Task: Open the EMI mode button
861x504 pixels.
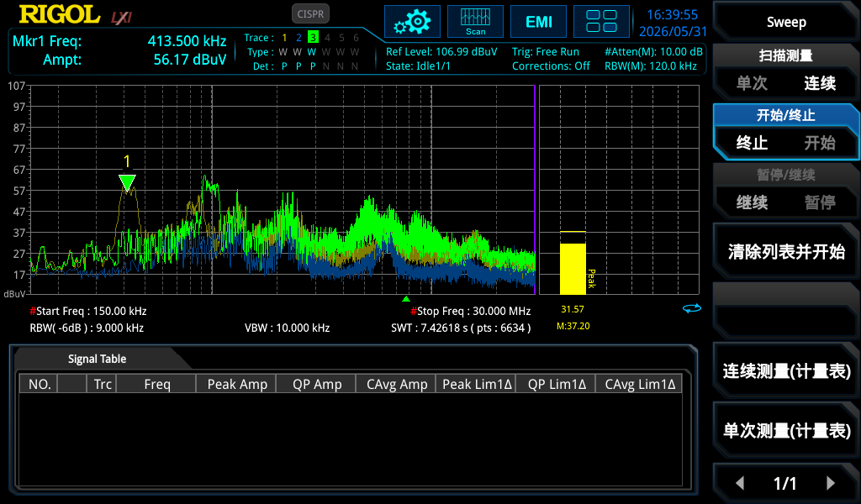Action: click(x=539, y=22)
